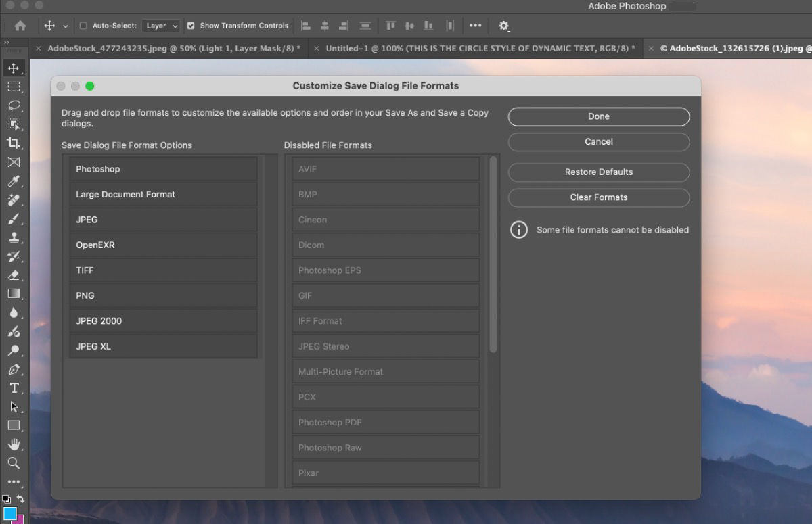The image size is (812, 524).
Task: Select the Clone Stamp tool
Action: coord(14,238)
